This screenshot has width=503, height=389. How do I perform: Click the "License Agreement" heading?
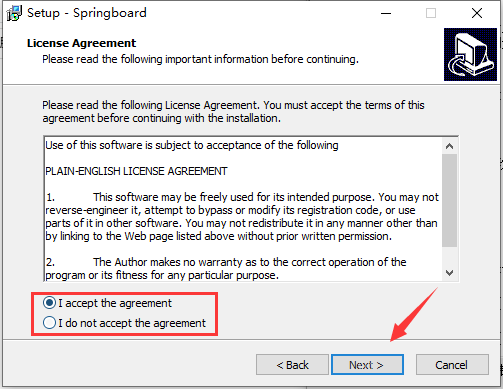click(81, 43)
